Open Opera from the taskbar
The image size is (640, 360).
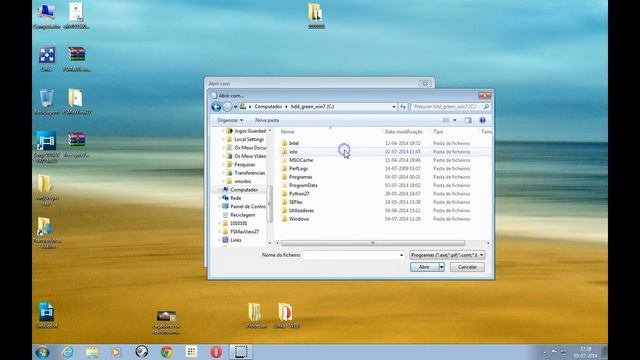[x=216, y=352]
